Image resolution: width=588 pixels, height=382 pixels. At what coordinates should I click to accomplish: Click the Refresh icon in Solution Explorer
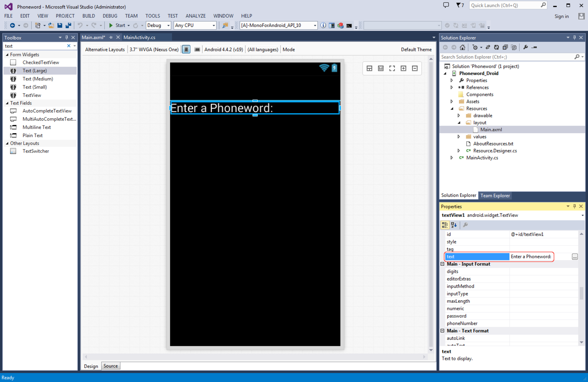tap(496, 47)
